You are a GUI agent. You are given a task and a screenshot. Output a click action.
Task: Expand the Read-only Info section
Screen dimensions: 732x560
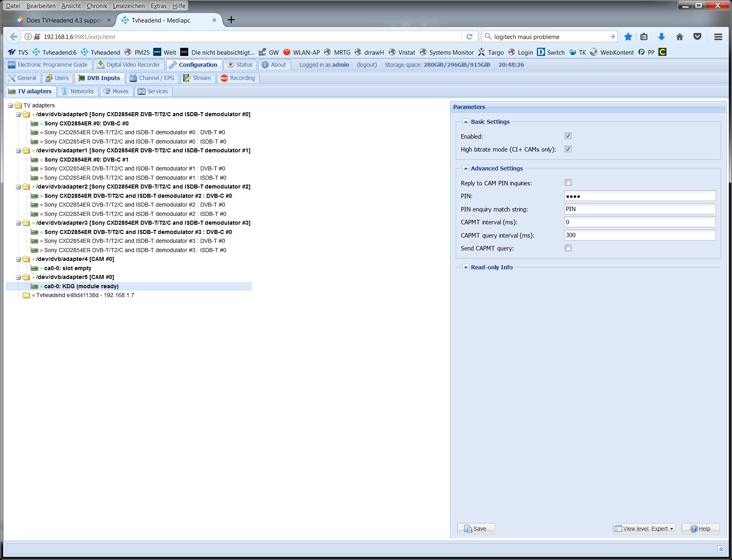click(466, 267)
